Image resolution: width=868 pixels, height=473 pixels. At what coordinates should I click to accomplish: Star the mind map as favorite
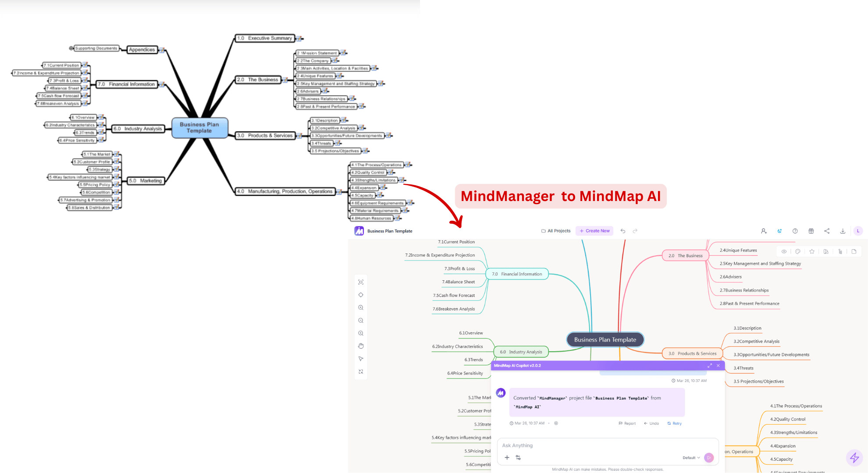(x=812, y=252)
